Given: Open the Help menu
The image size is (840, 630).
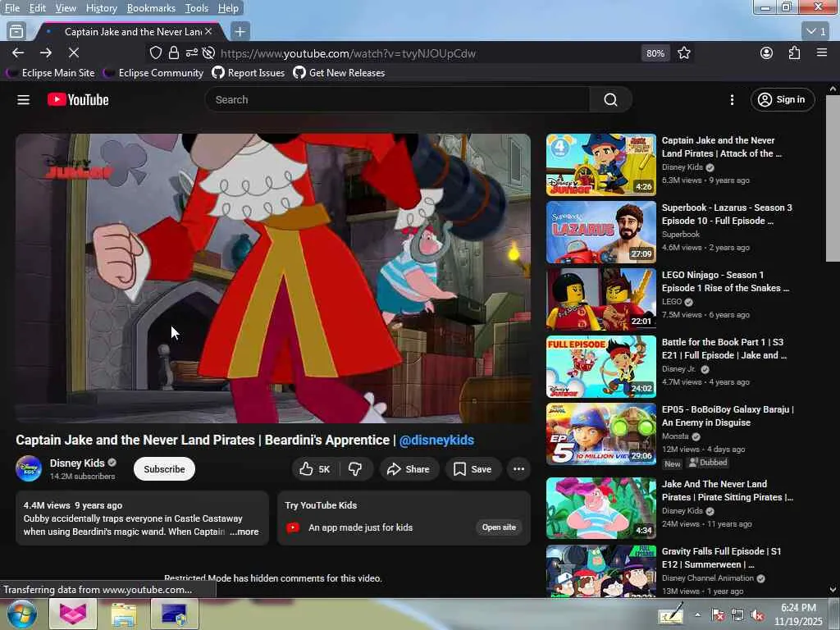Looking at the screenshot, I should [x=228, y=8].
